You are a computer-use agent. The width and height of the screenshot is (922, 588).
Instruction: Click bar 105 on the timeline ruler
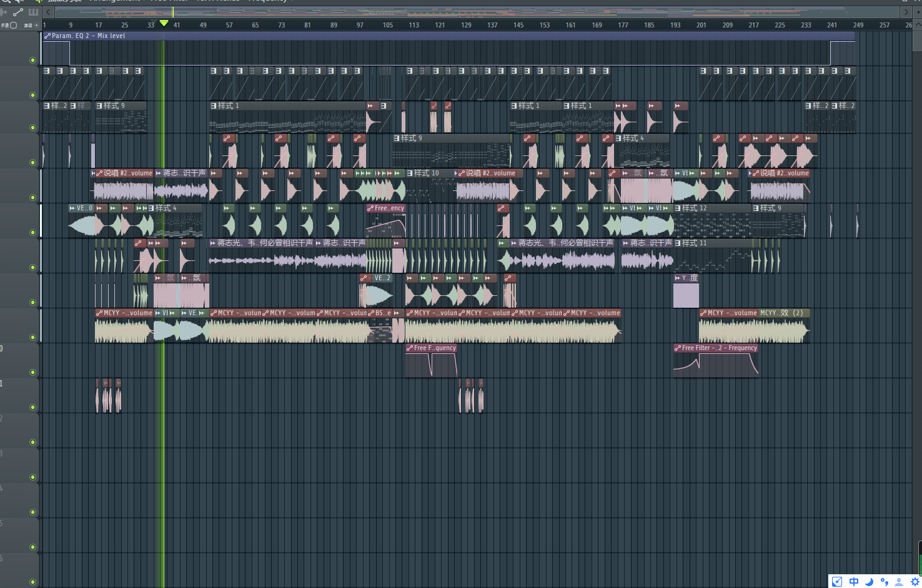(387, 25)
